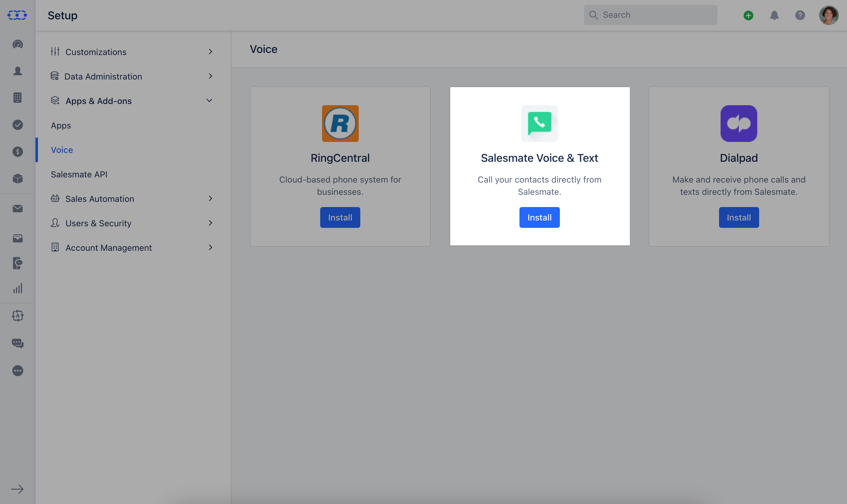The image size is (847, 504).
Task: Click 'Call your contacts directly from Salesmate.' text
Action: (539, 185)
